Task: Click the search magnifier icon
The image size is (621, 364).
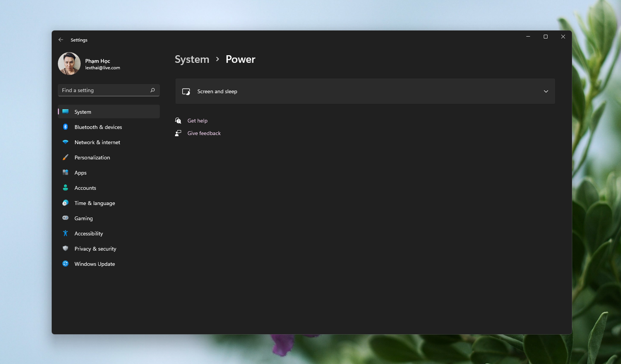Action: 152,90
